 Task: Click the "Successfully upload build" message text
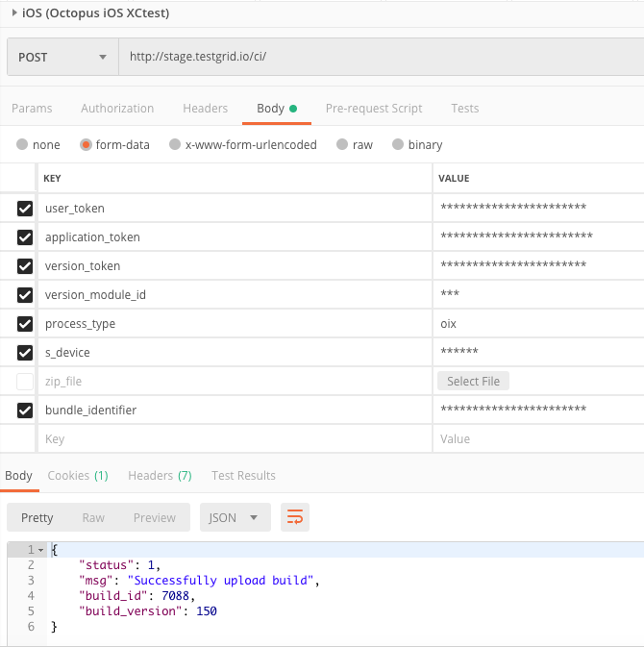coord(220,581)
